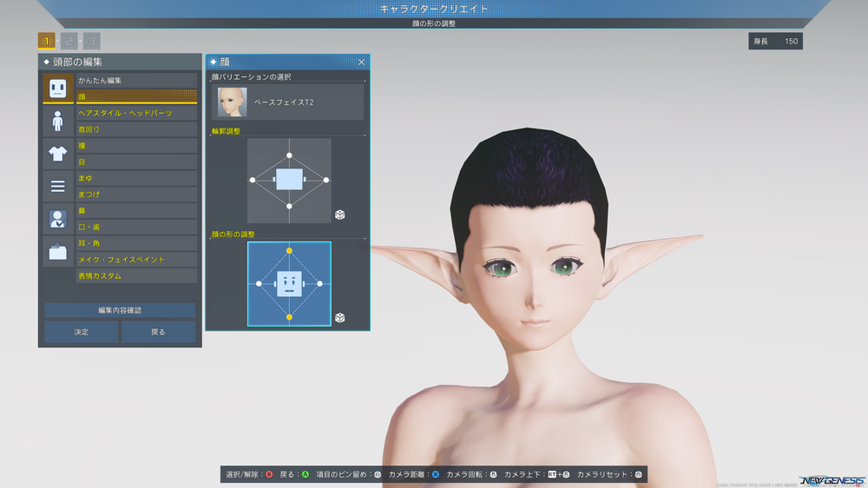868x488 pixels.
Task: Click right handle of 輪郭調整 pad
Action: (326, 180)
